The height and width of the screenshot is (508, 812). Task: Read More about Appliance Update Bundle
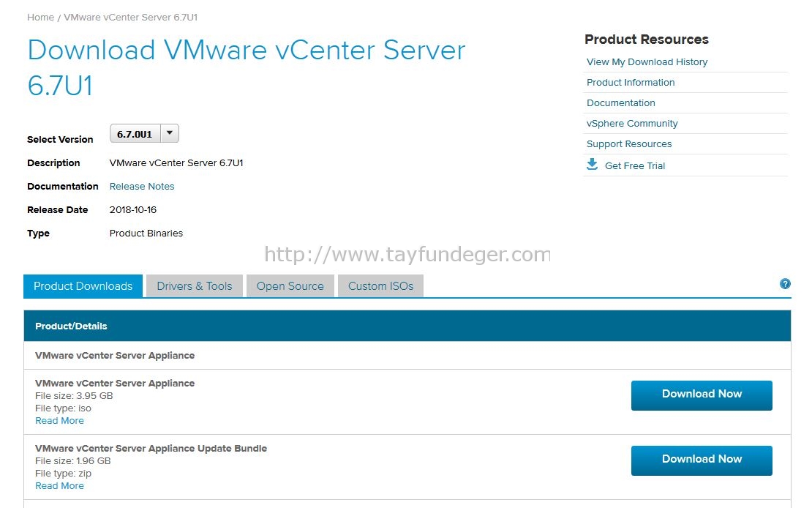pyautogui.click(x=59, y=486)
